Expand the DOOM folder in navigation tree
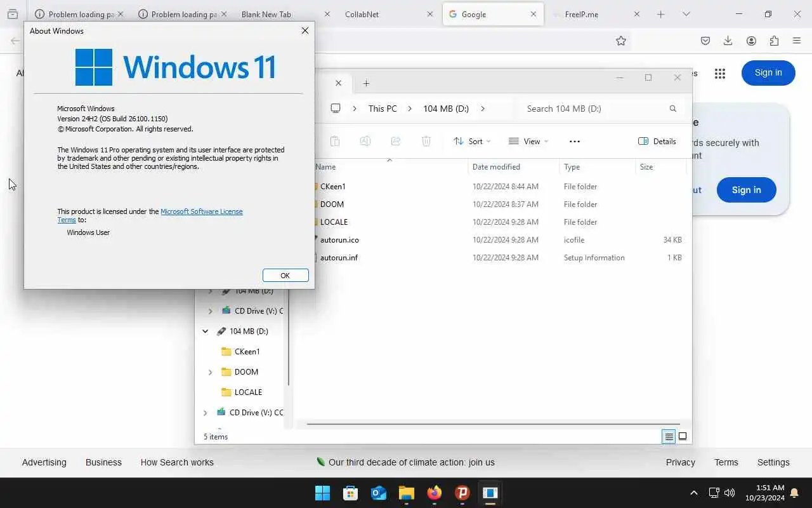Viewport: 812px width, 508px height. (210, 371)
